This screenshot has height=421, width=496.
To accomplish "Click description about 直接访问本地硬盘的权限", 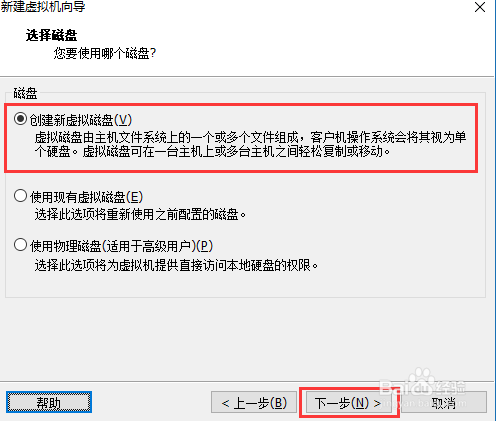I will [176, 265].
